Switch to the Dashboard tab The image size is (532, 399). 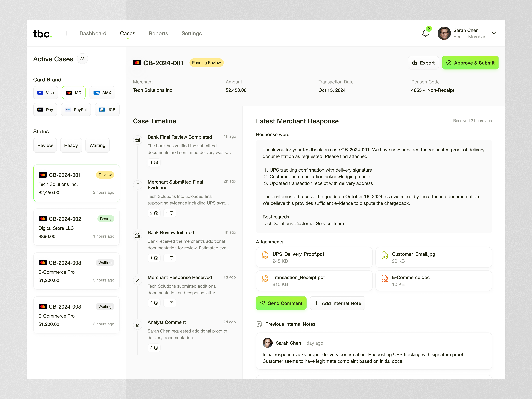(x=93, y=33)
